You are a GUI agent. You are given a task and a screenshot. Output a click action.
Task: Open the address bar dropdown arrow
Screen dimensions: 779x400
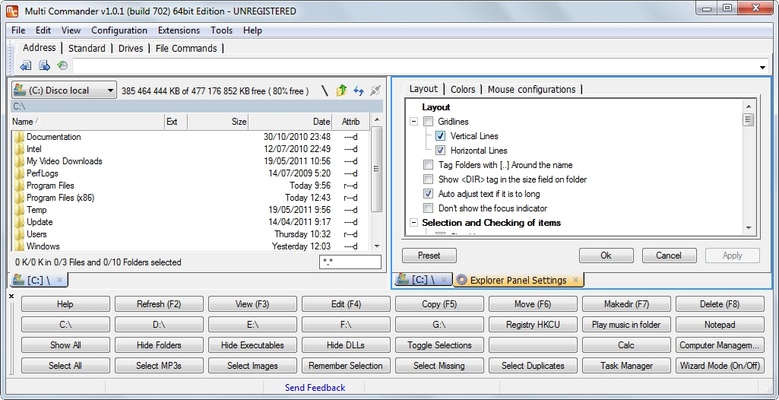pyautogui.click(x=763, y=67)
